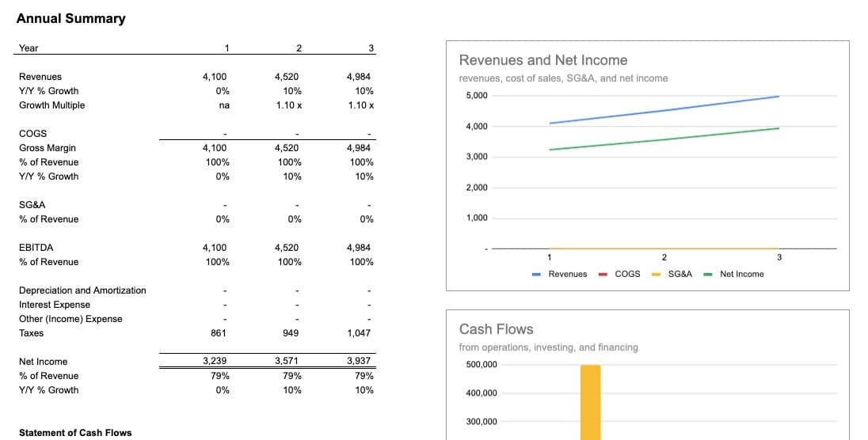
Task: Click the Cash Flows chart title
Action: tap(497, 329)
